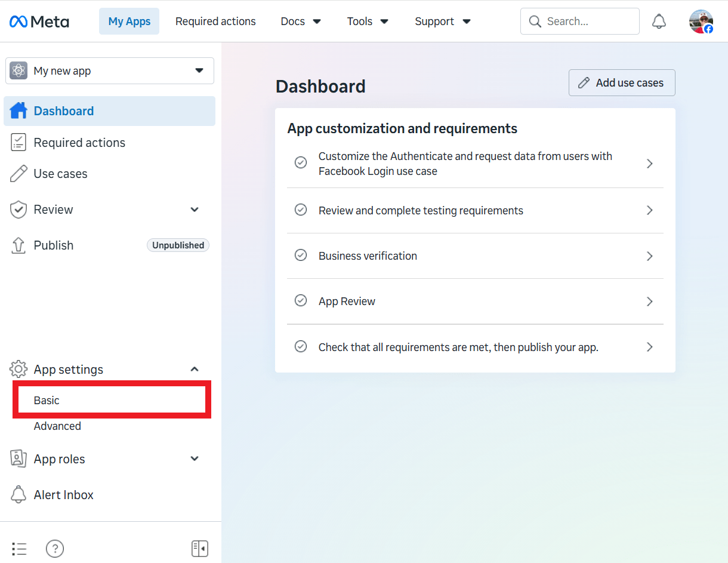728x563 pixels.
Task: Open Business verification requirement
Action: 475,256
